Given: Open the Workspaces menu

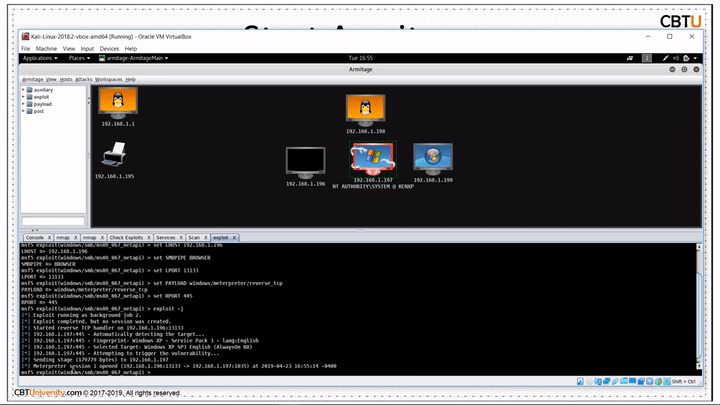Looking at the screenshot, I should click(x=108, y=79).
